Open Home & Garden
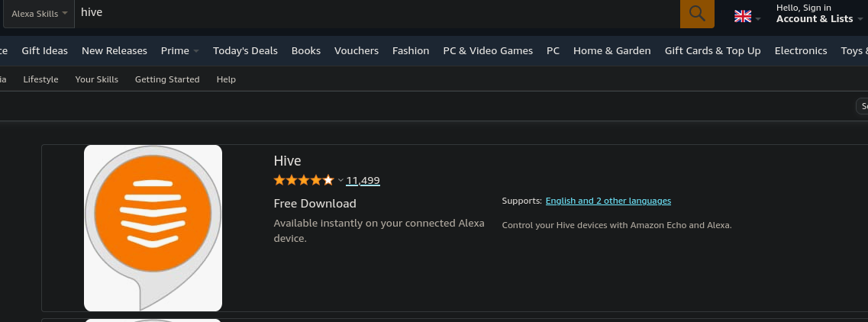Screen dimensions: 868x322 pos(612,51)
